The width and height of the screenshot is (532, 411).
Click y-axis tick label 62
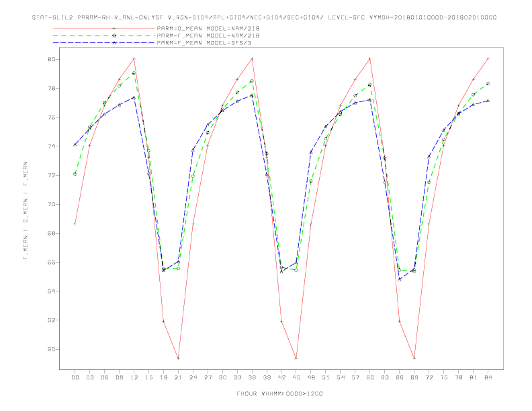(50, 320)
